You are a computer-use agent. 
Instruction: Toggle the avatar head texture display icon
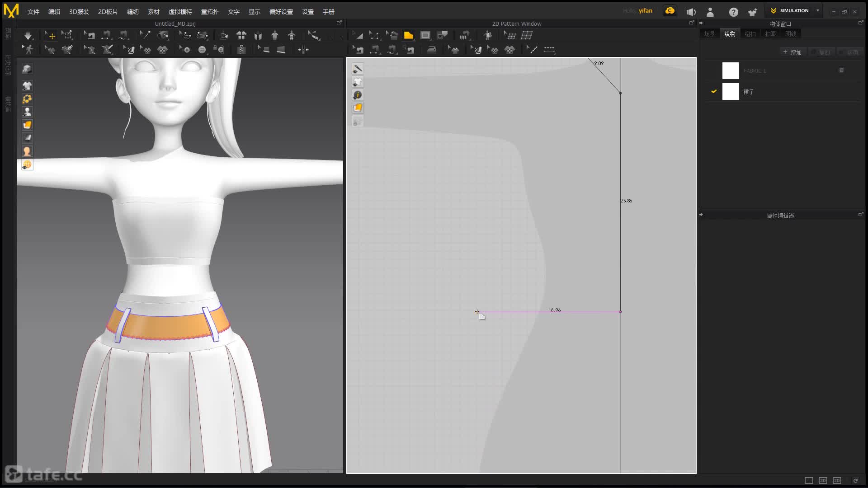pos(27,151)
